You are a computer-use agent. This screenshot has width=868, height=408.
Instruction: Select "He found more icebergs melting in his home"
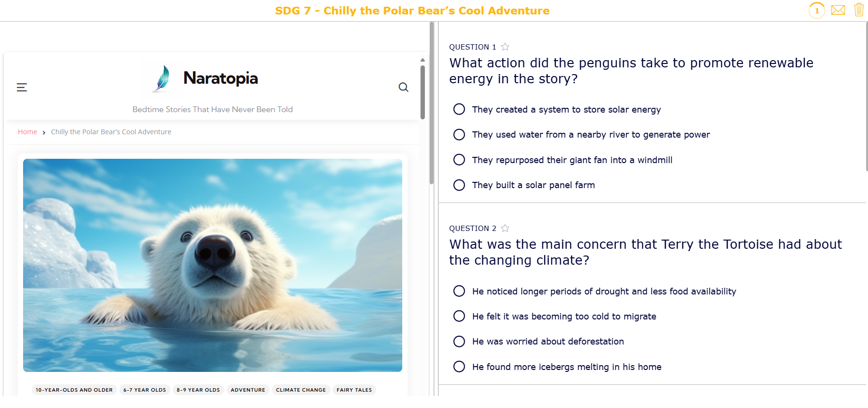[459, 367]
